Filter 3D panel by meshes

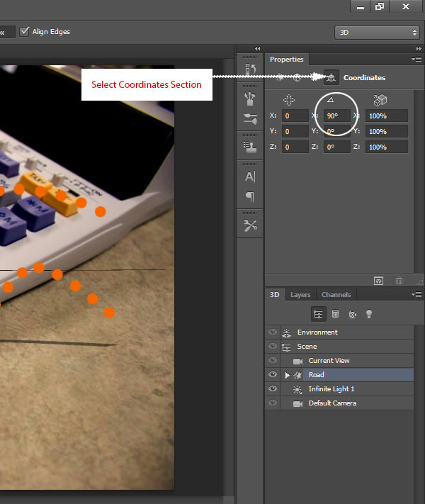tap(335, 314)
